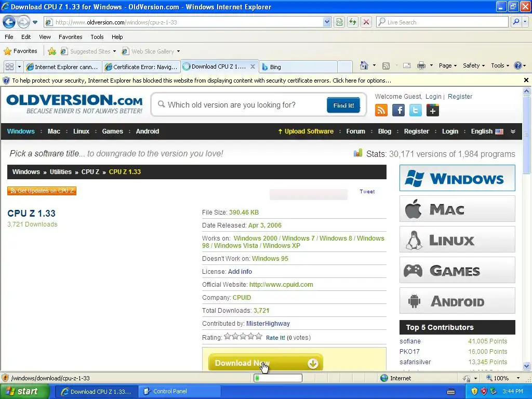Image resolution: width=532 pixels, height=399 pixels.
Task: Switch to Certificate Error tab
Action: pos(141,67)
